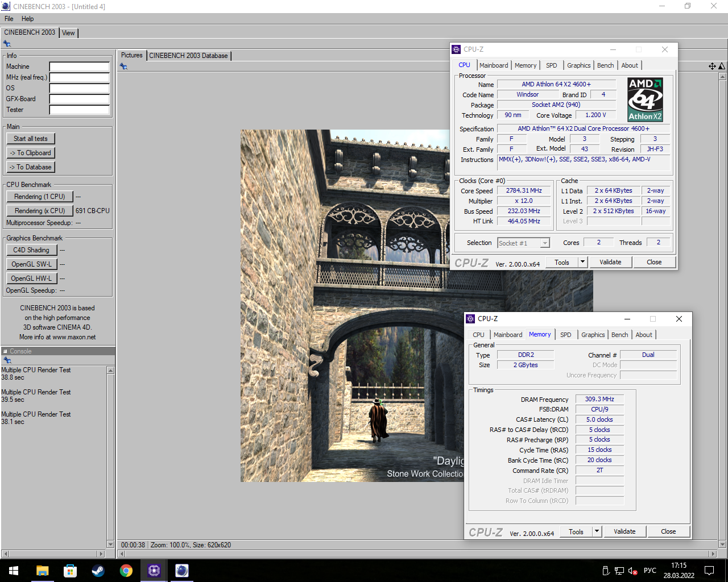728x582 pixels.
Task: Click the OS input field
Action: pos(79,88)
